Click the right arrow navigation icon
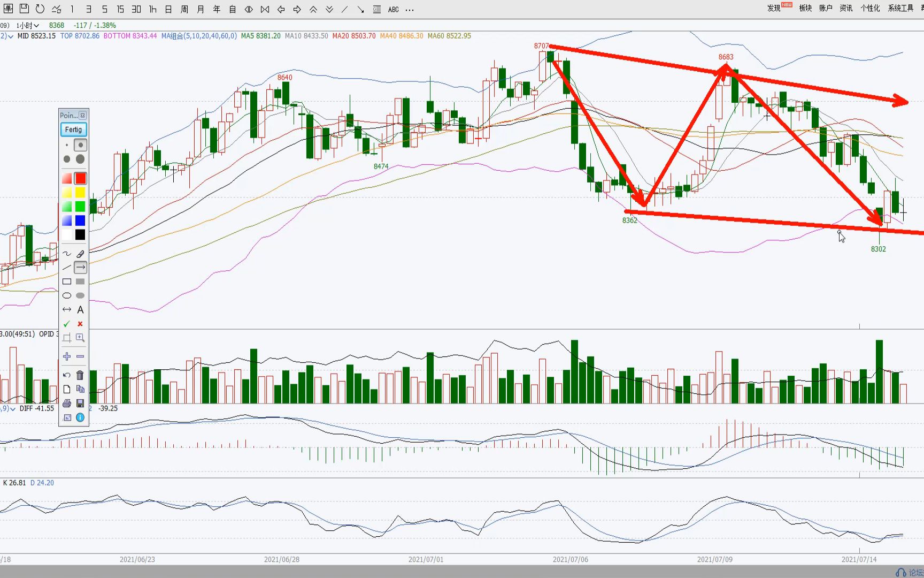The width and height of the screenshot is (924, 578). pos(297,9)
